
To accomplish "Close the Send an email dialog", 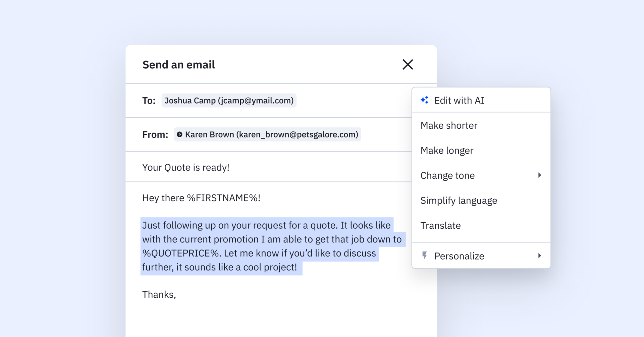I will [408, 64].
